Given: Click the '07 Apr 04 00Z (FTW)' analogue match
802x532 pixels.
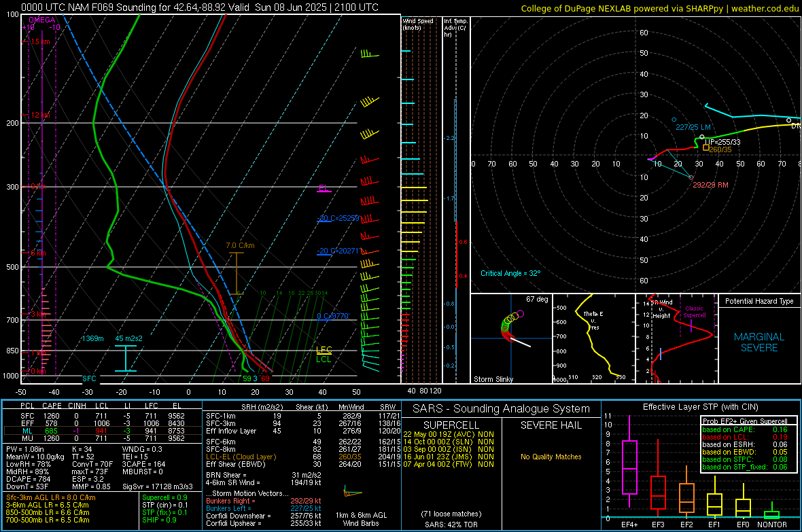Looking at the screenshot, I should click(439, 465).
